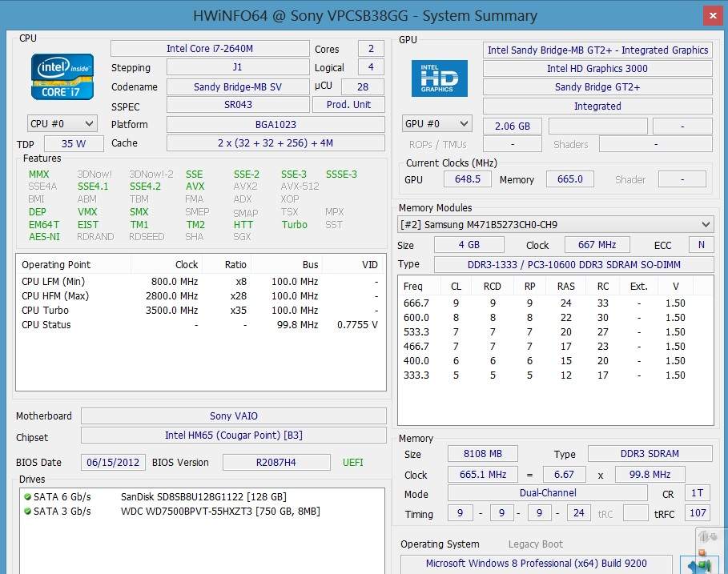Open the CPU #0 selector dropdown
Image resolution: width=728 pixels, height=574 pixels.
[62, 123]
